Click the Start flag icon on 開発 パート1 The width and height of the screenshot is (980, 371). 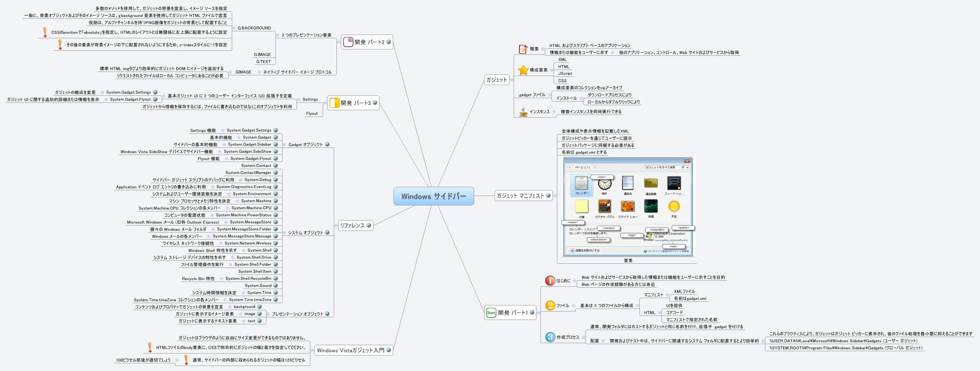pos(491,313)
